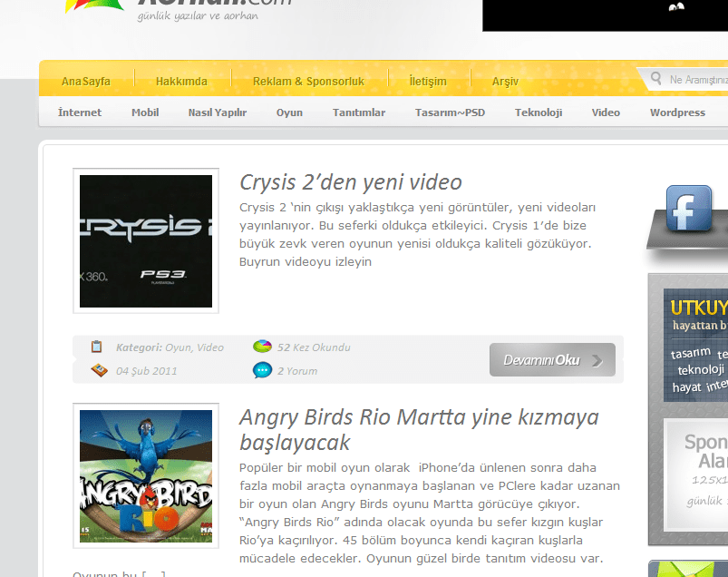Click the Crysis 2 thumbnail image
The image size is (728, 577).
click(x=146, y=241)
